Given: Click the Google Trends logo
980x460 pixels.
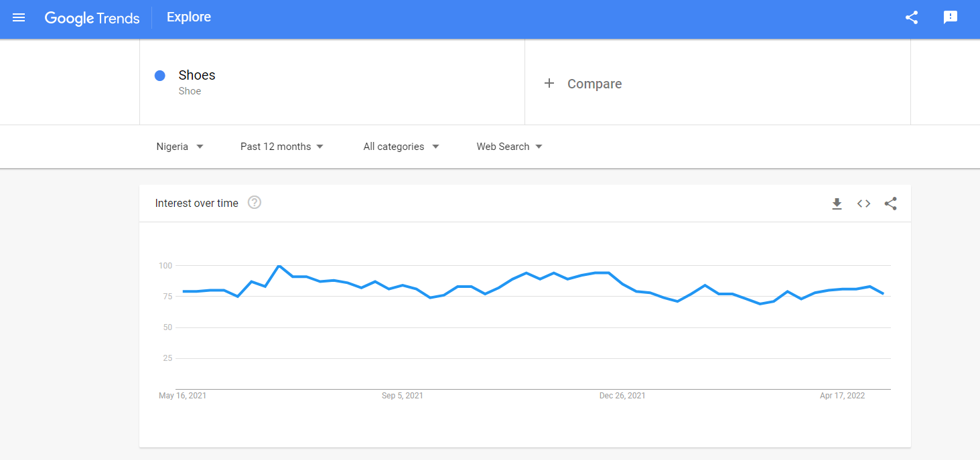Looking at the screenshot, I should [92, 18].
